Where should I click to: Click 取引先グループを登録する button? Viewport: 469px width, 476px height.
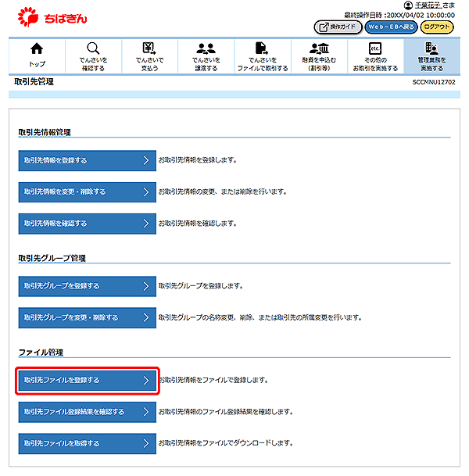pos(87,286)
